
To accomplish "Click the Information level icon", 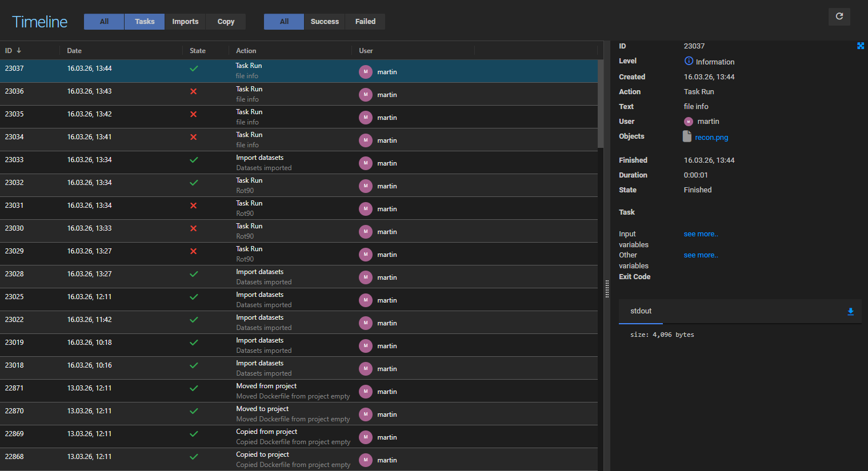I will click(x=689, y=61).
